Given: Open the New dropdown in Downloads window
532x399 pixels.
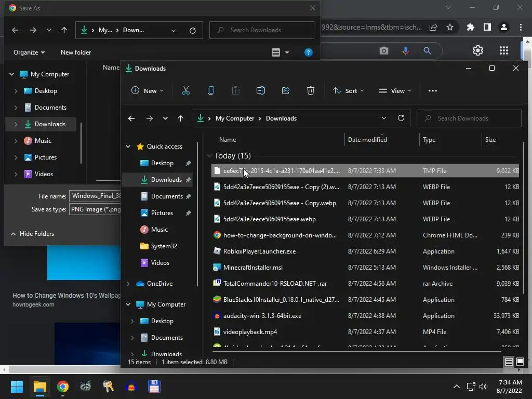Looking at the screenshot, I should (147, 90).
